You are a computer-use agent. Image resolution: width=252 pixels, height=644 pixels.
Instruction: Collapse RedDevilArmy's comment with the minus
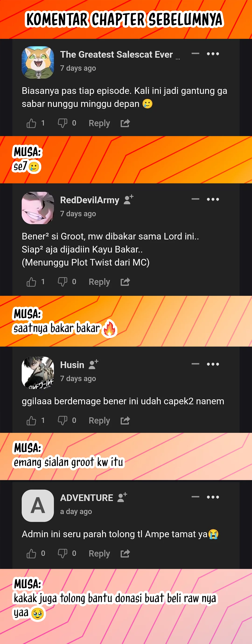click(195, 199)
